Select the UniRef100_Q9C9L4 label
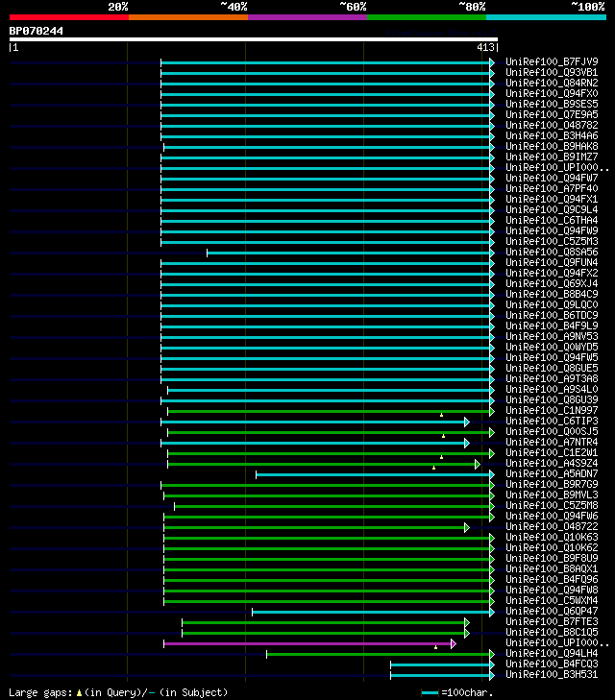The height and width of the screenshot is (700, 615). [552, 210]
